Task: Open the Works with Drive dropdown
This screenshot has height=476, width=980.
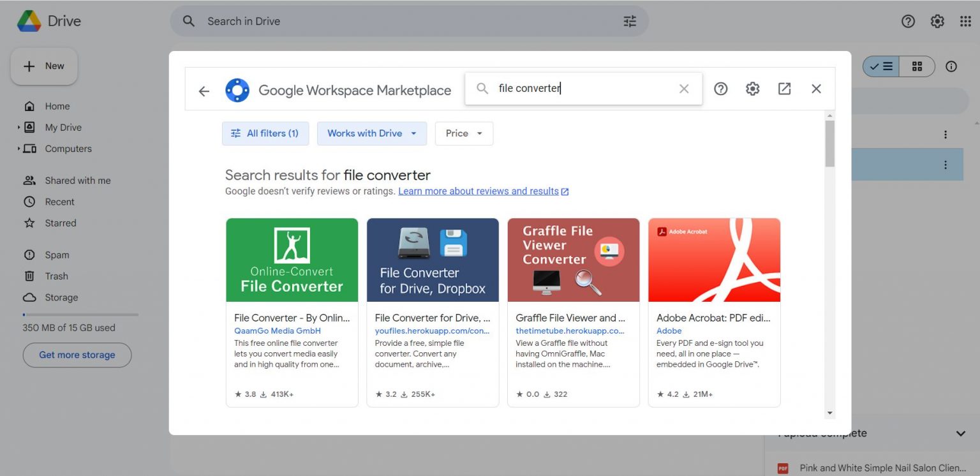Action: tap(372, 133)
